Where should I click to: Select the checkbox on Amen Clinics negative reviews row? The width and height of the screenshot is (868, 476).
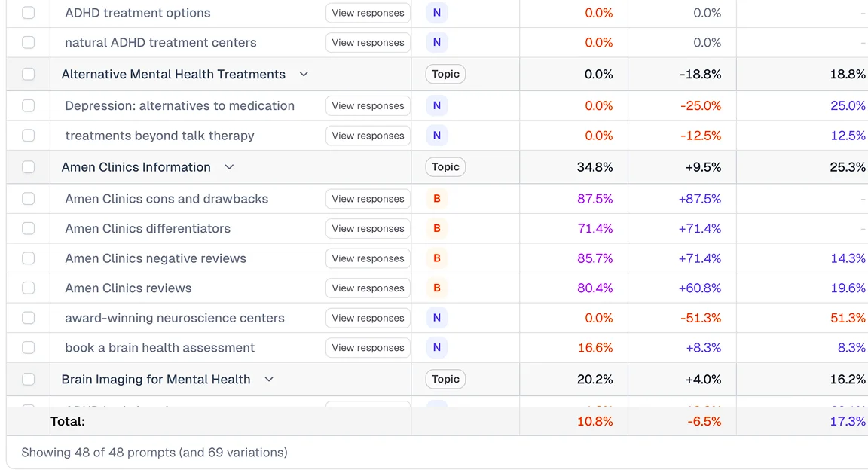[x=28, y=258]
